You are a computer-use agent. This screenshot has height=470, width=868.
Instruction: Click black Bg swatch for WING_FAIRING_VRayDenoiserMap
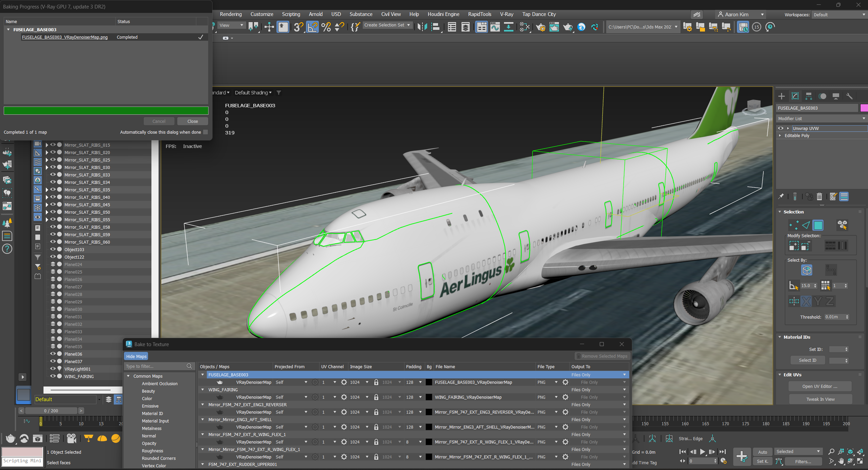[429, 397]
